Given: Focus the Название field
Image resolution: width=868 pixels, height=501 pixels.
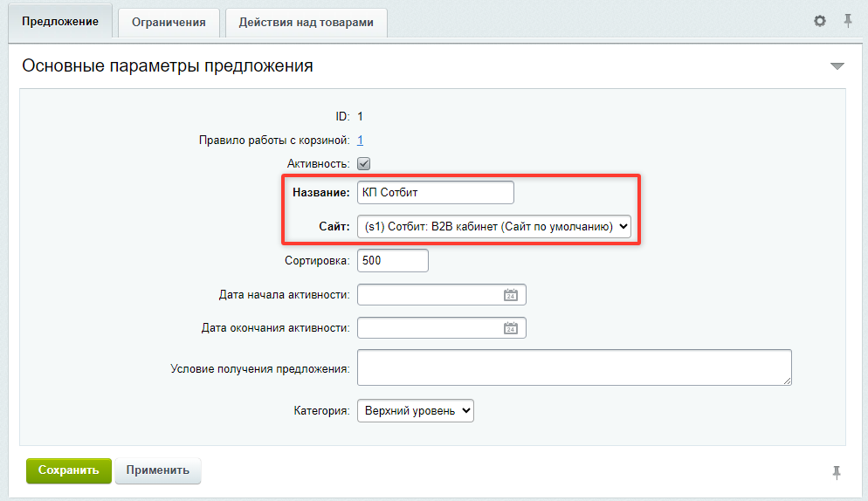Looking at the screenshot, I should coord(436,193).
